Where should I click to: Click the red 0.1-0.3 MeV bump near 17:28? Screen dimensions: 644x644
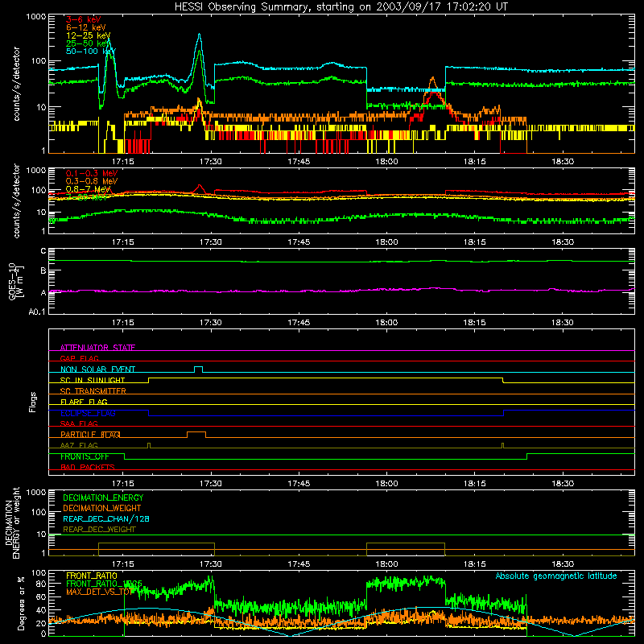(x=200, y=188)
